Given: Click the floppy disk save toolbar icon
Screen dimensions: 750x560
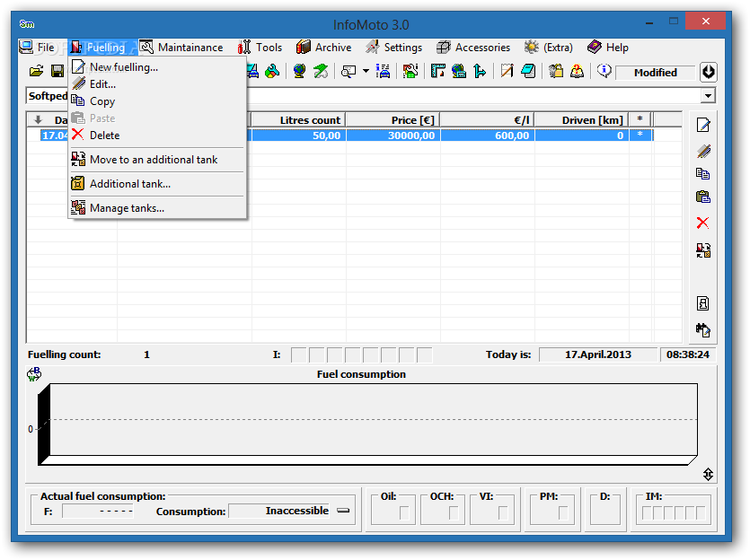Looking at the screenshot, I should [57, 72].
